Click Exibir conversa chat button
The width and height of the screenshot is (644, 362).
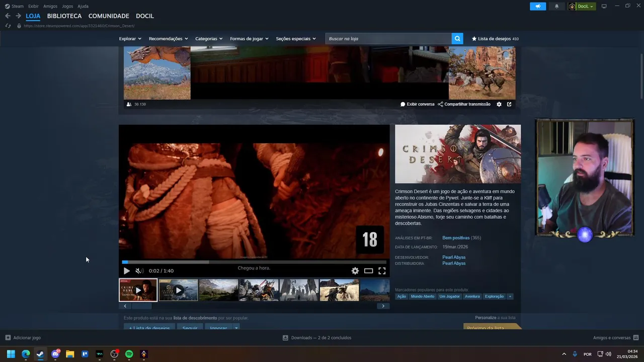coord(417,104)
